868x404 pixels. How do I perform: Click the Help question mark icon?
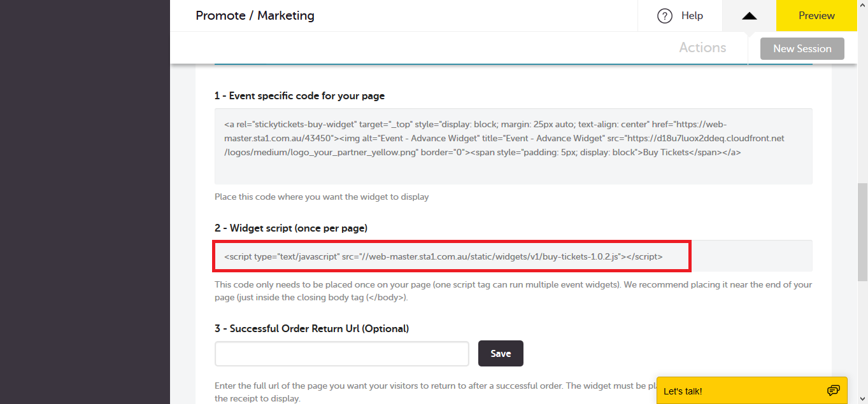coord(665,16)
